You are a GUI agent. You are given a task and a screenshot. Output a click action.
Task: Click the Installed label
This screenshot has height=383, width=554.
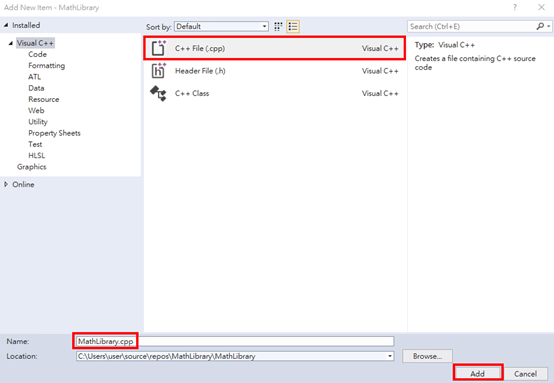pos(26,25)
